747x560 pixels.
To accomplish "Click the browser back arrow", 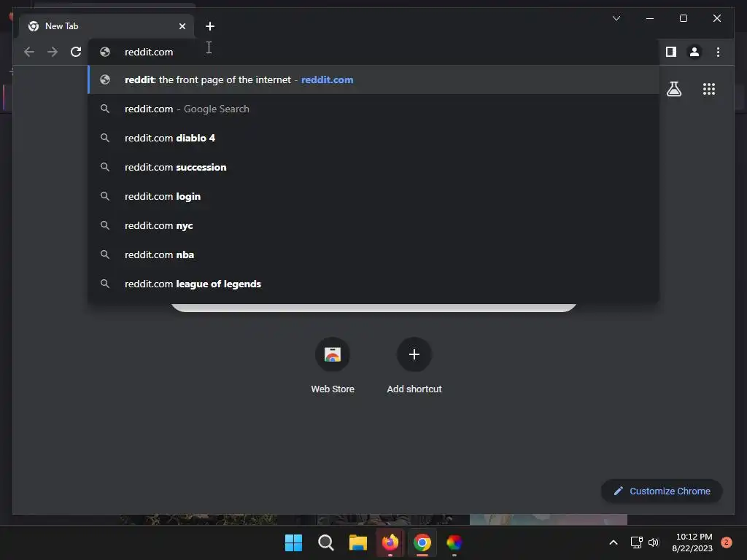I will point(29,52).
